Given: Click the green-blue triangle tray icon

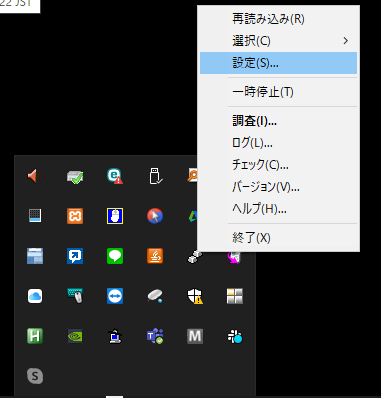Looking at the screenshot, I should click(x=193, y=216).
